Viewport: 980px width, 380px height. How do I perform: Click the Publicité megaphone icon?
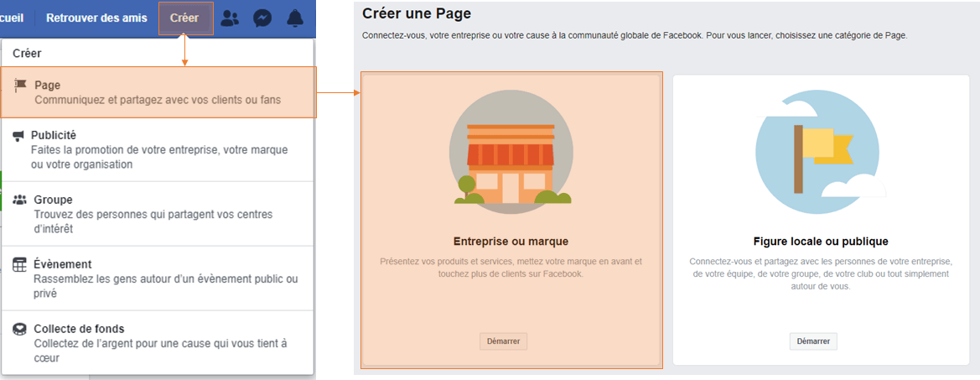pos(18,136)
